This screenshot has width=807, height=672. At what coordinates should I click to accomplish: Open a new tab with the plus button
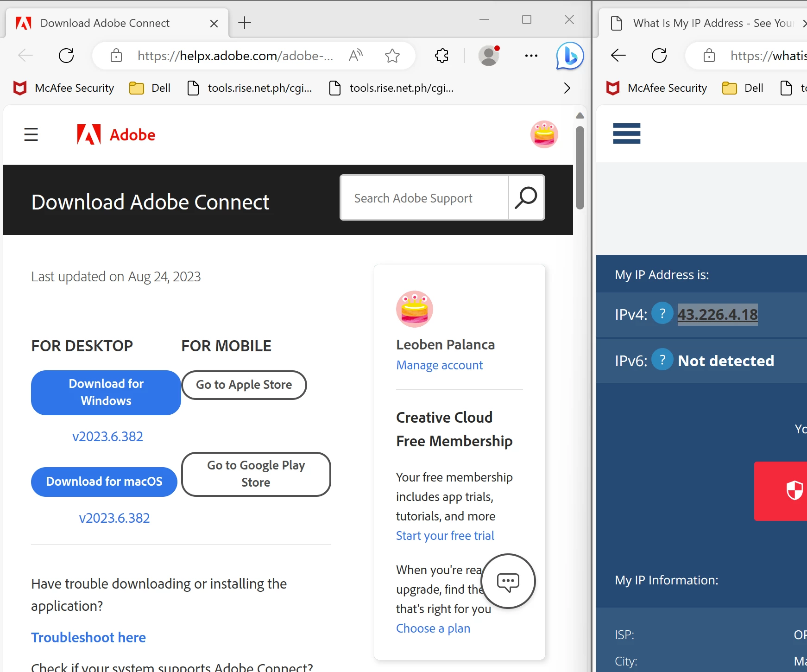(x=245, y=23)
